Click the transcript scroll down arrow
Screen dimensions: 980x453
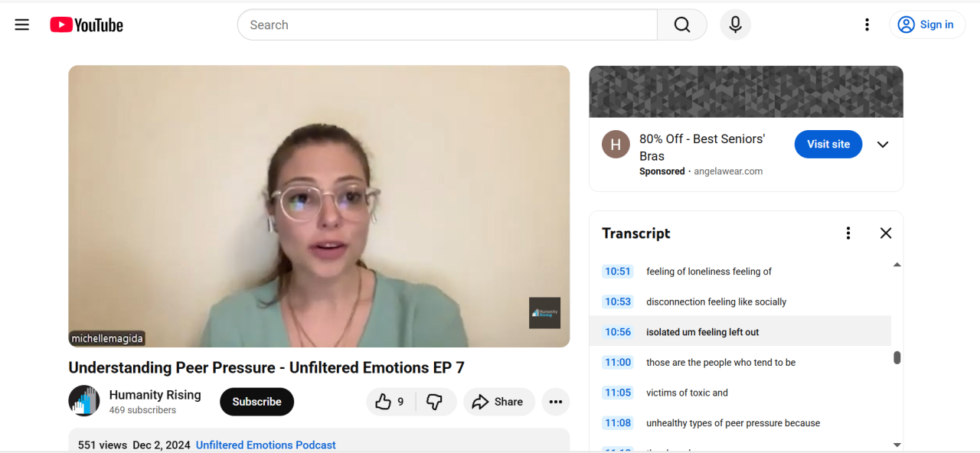pos(897,445)
